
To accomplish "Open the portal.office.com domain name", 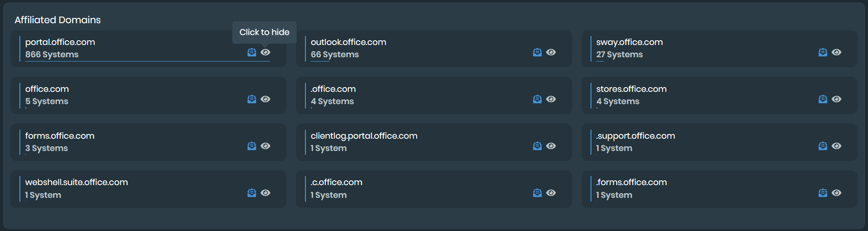I will pos(60,42).
